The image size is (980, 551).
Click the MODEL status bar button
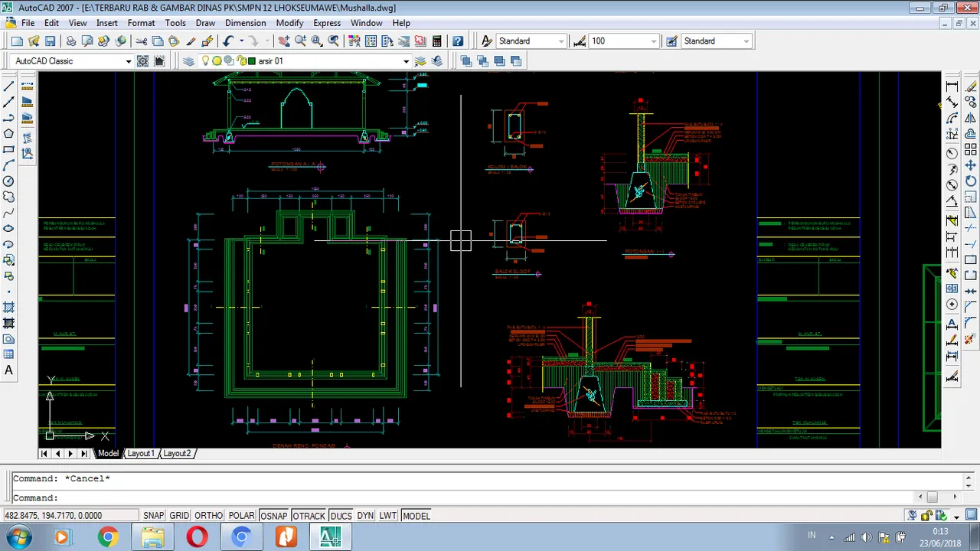click(x=416, y=516)
